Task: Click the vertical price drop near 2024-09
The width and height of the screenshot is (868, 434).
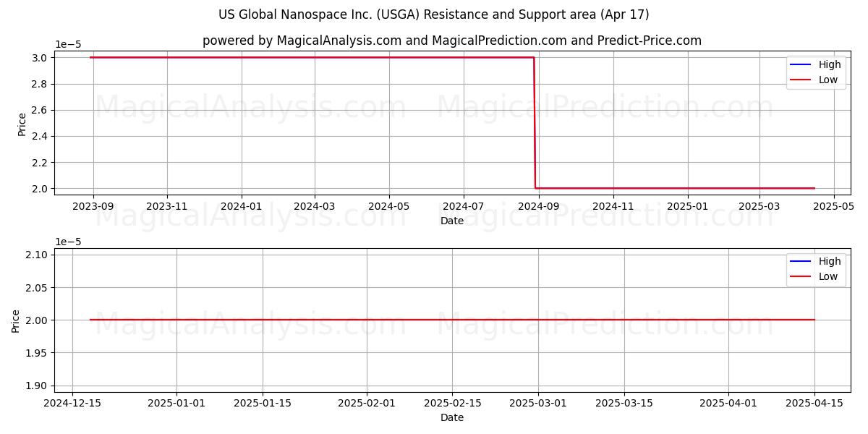Action: click(x=535, y=123)
